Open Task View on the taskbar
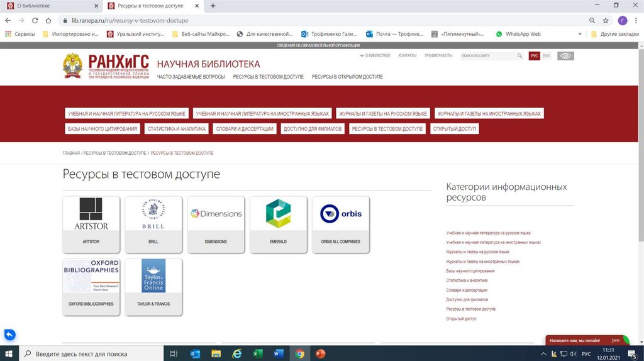Viewport: 644px width, 361px height. coord(174,353)
